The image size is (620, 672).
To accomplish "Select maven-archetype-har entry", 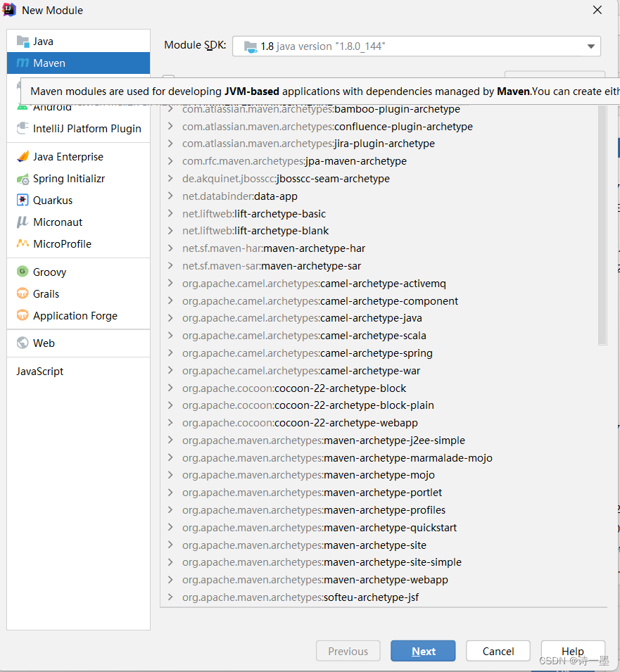I will click(x=274, y=248).
